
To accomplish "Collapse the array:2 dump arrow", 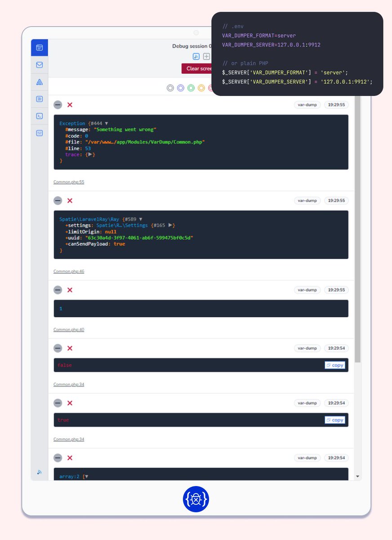I will (86, 477).
